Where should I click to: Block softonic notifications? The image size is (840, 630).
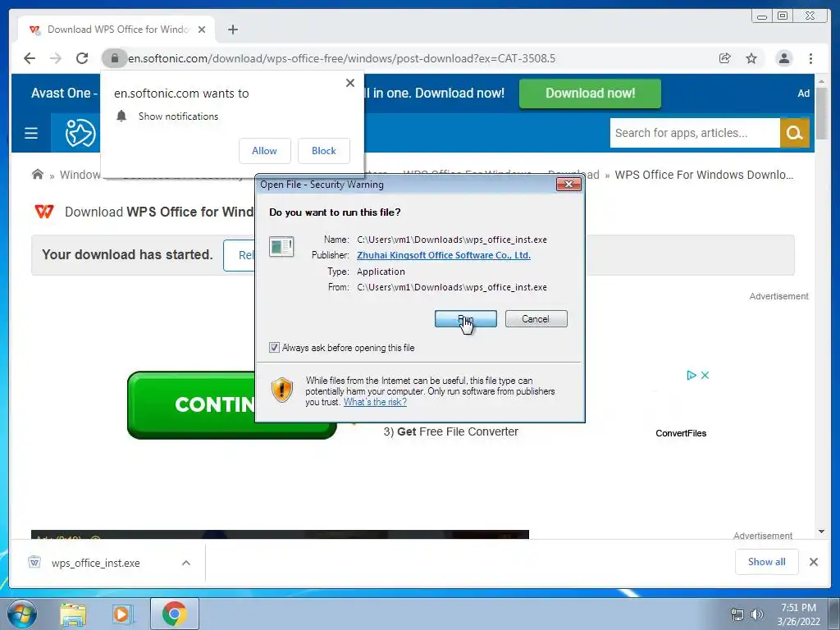tap(323, 151)
